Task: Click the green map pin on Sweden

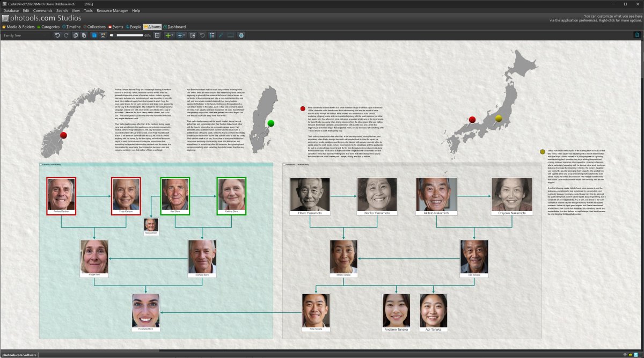Action: point(271,123)
